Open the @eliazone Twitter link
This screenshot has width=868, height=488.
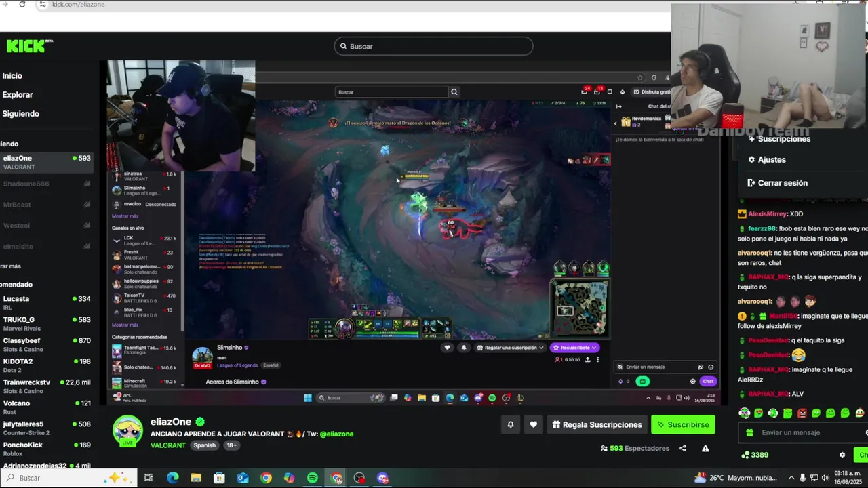(x=336, y=434)
